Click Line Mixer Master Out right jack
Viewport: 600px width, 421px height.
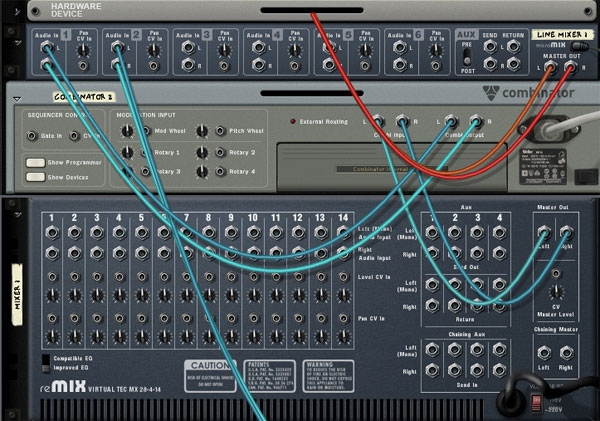pos(571,69)
